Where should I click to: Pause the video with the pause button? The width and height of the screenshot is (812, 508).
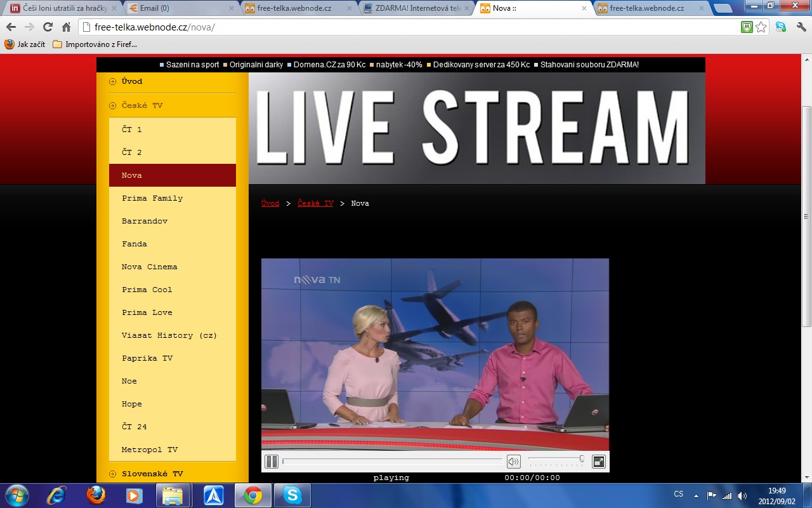tap(272, 462)
